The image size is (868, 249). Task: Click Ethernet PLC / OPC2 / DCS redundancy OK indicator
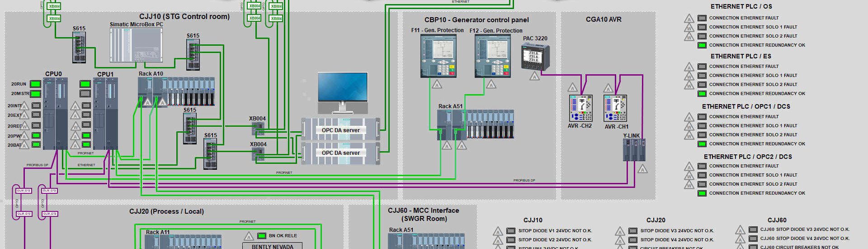pyautogui.click(x=702, y=193)
